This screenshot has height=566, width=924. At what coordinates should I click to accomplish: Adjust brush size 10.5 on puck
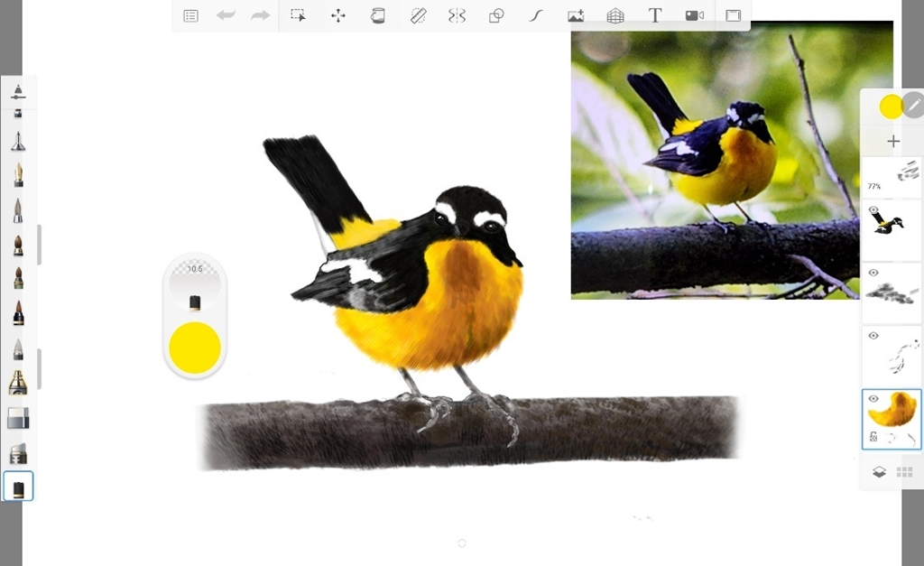point(195,269)
